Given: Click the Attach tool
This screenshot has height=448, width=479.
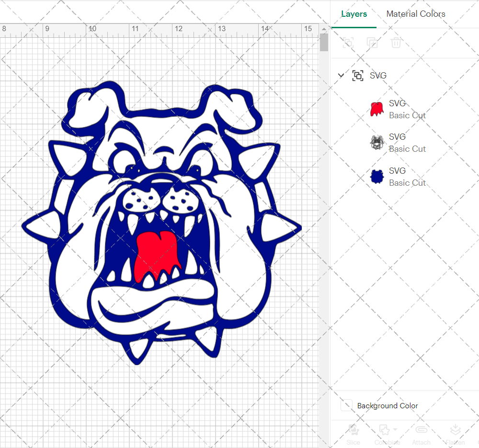Looking at the screenshot, I should point(421,434).
